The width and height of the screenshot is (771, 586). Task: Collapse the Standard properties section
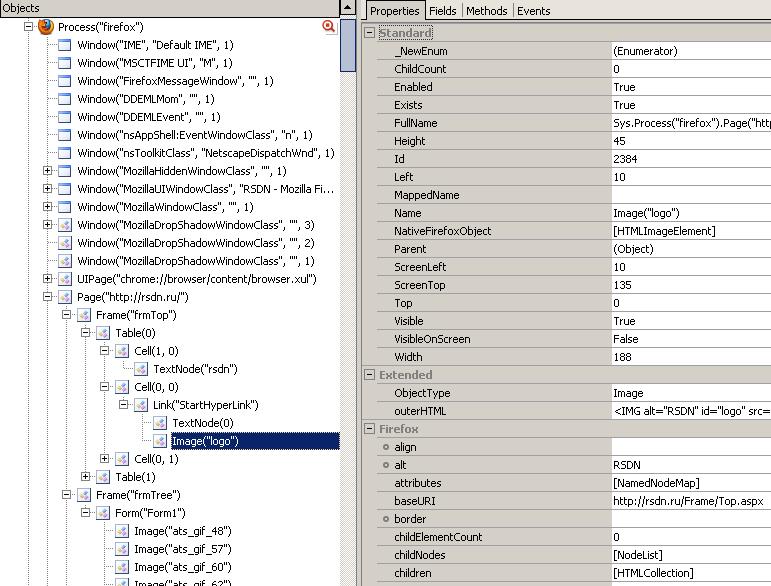tap(370, 33)
